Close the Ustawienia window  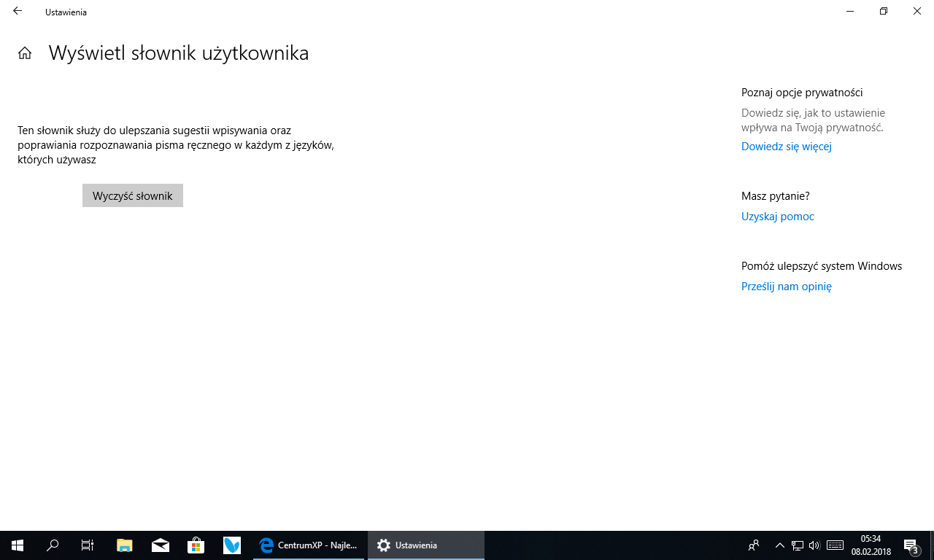tap(917, 11)
